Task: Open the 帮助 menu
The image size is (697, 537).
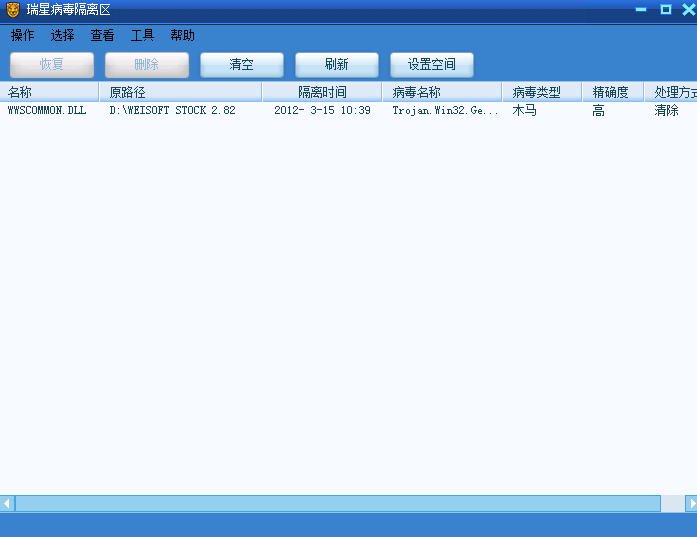Action: pyautogui.click(x=182, y=35)
